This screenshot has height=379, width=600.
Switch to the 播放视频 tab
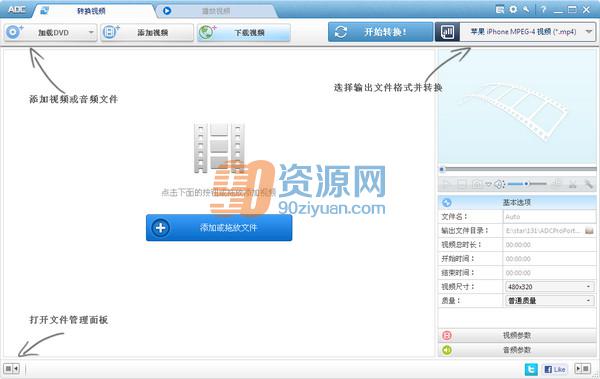tap(216, 11)
